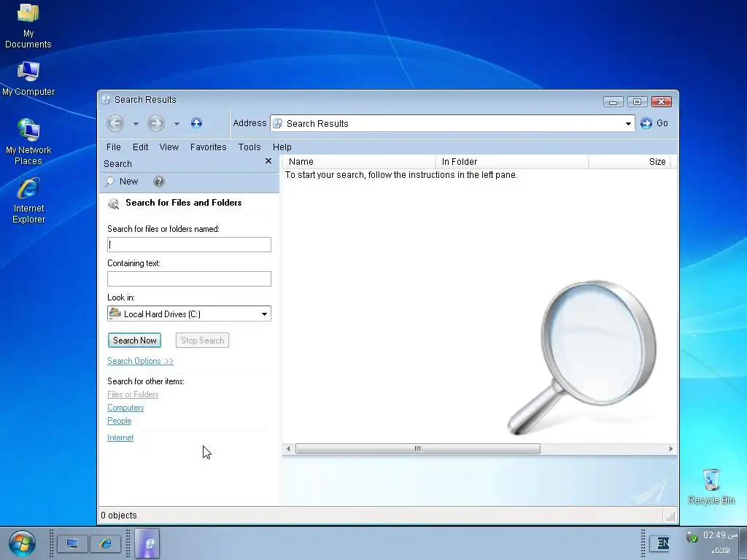Start a New search

click(122, 182)
